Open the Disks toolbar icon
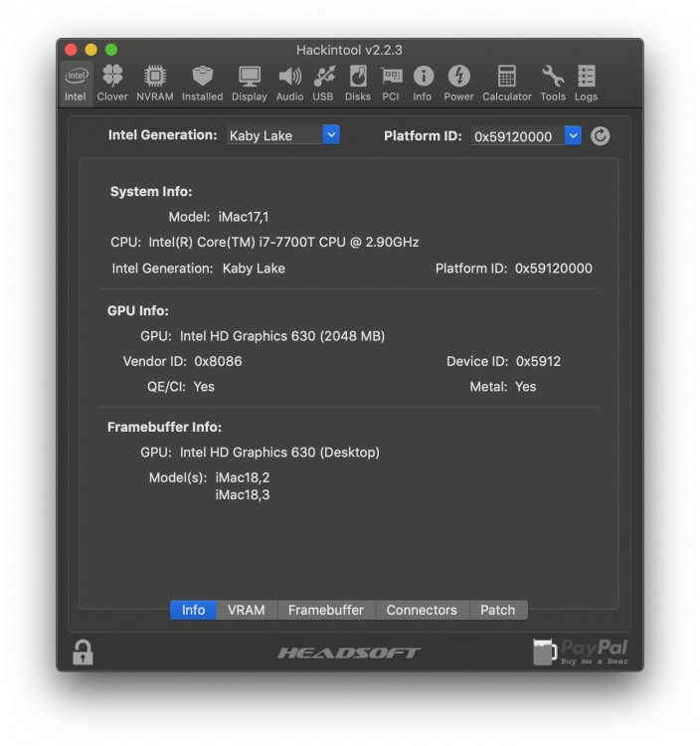This screenshot has height=746, width=700. [x=358, y=82]
